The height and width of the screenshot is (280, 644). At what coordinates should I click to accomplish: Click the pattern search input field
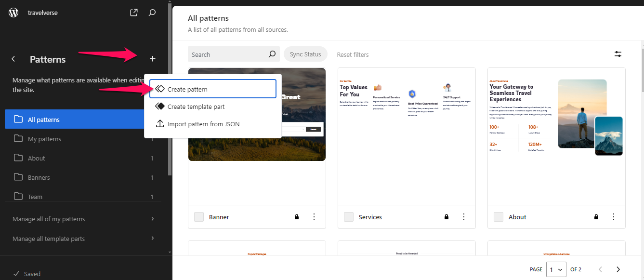tap(226, 54)
